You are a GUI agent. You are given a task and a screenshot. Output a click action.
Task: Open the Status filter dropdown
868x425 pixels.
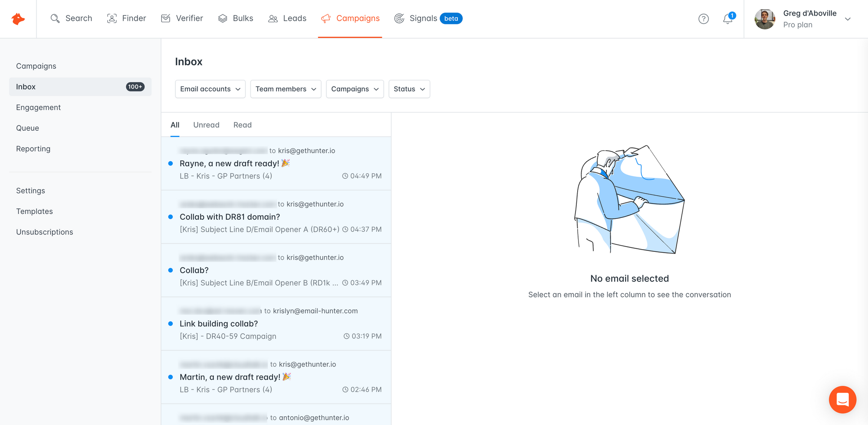pos(409,89)
